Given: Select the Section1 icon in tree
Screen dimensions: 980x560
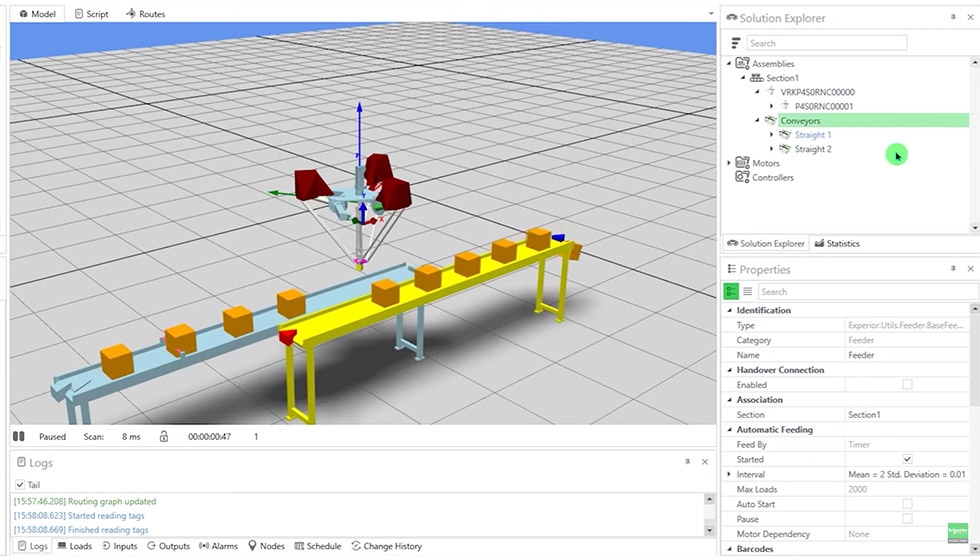Looking at the screenshot, I should coord(756,78).
